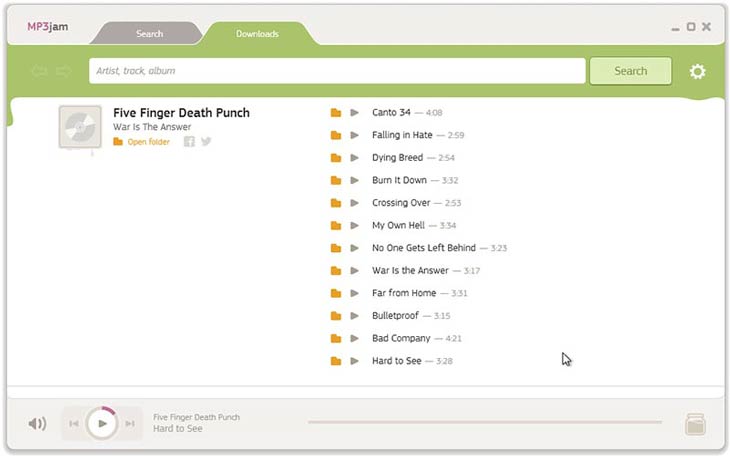This screenshot has height=456, width=730.
Task: Click the Twitter share icon
Action: tap(206, 142)
